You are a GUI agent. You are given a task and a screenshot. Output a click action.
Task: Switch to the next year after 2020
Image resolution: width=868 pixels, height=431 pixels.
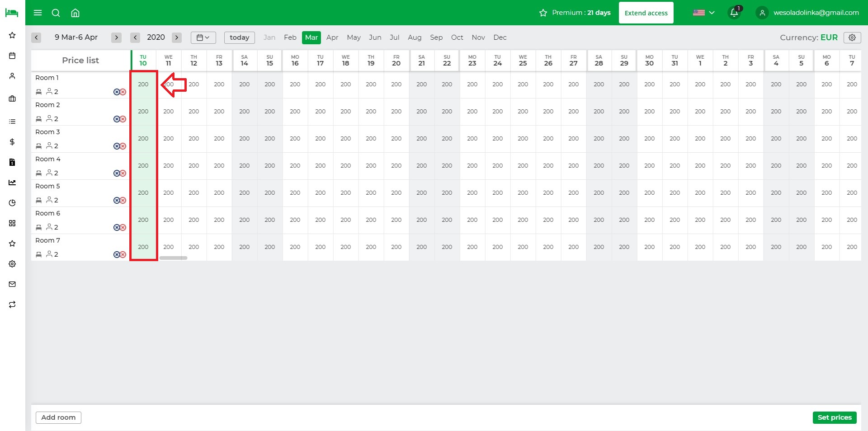click(177, 37)
